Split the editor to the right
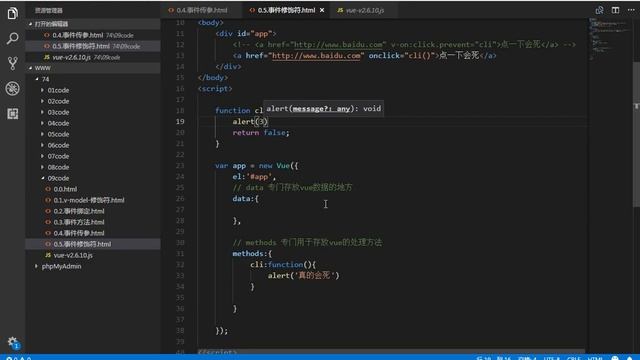 (x=615, y=10)
